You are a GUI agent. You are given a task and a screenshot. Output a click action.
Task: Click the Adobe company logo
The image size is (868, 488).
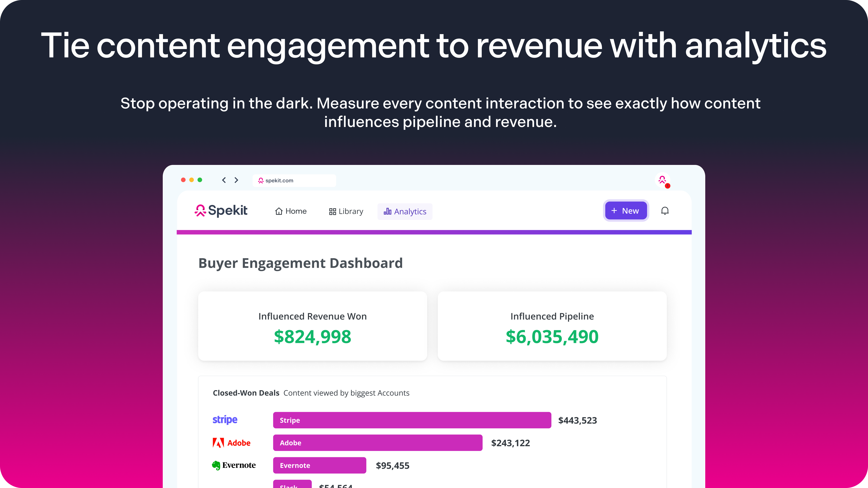231,443
